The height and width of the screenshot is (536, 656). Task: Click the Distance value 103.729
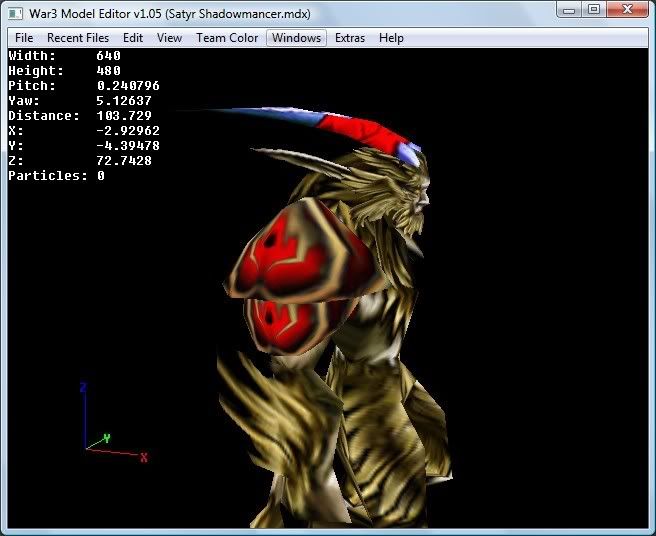tap(124, 116)
